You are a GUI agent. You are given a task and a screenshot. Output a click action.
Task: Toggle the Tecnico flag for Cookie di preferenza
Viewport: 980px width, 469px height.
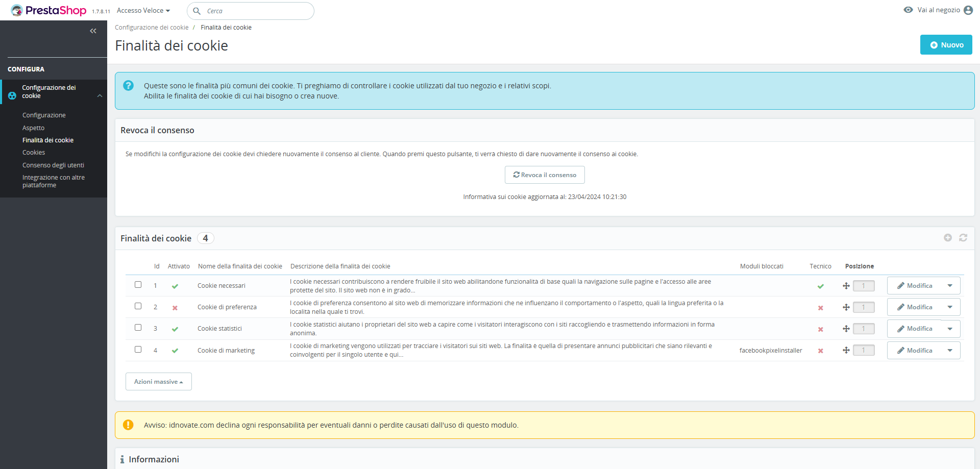[821, 308]
